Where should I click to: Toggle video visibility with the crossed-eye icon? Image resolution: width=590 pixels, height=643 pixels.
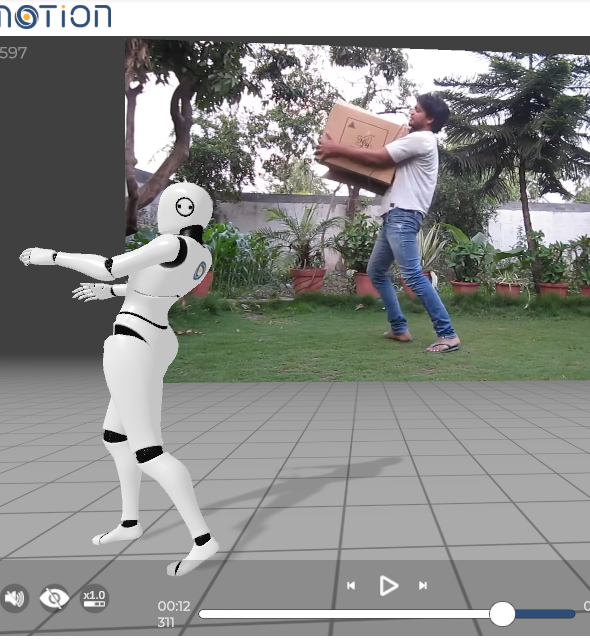tap(54, 598)
